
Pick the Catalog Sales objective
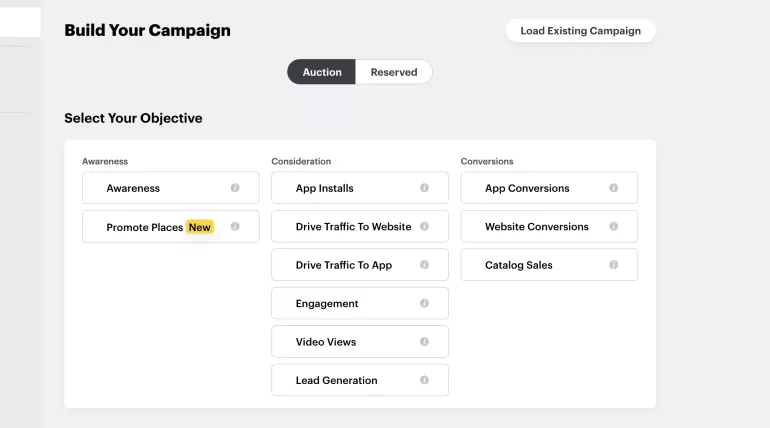click(549, 265)
